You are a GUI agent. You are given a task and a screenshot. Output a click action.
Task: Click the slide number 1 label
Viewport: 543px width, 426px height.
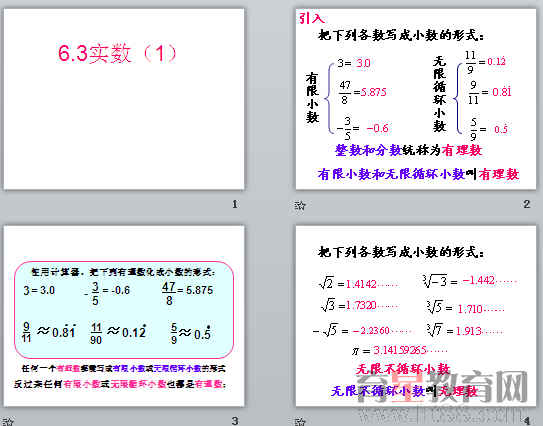[235, 204]
